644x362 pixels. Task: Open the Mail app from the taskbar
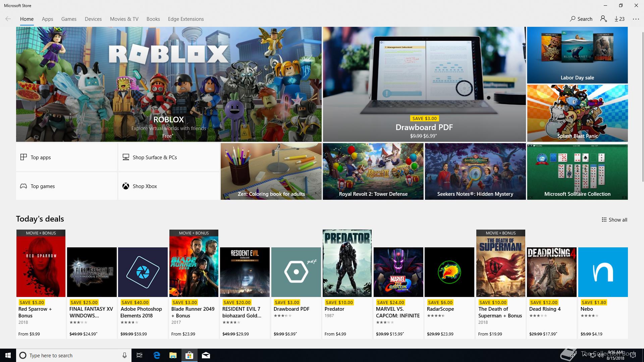click(206, 355)
